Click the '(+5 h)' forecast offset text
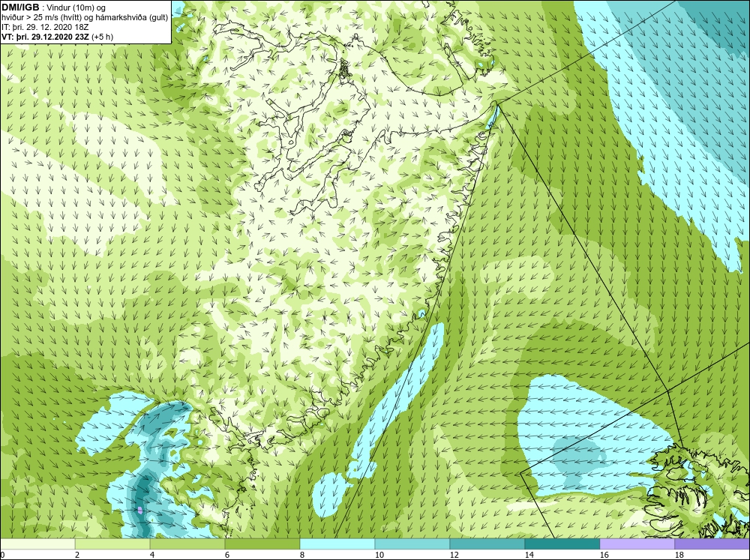The image size is (750, 560). [x=102, y=37]
